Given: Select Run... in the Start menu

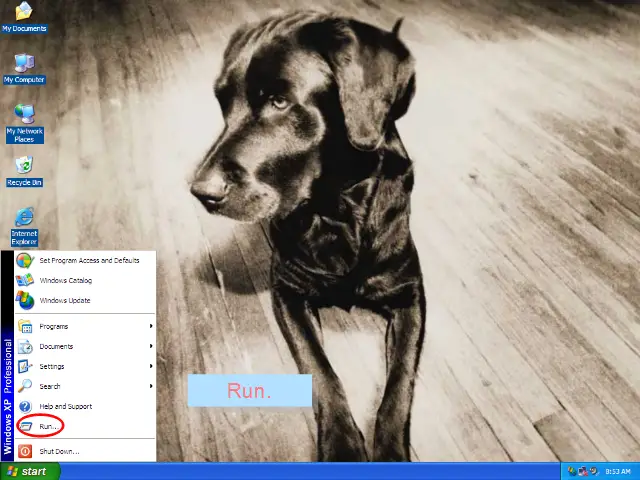Looking at the screenshot, I should click(85, 427).
